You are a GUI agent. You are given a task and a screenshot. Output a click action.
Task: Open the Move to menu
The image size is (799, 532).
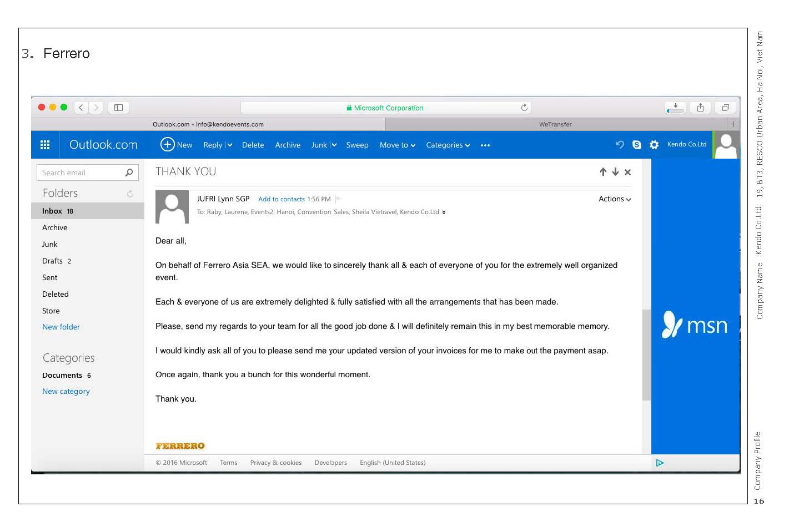[x=398, y=145]
